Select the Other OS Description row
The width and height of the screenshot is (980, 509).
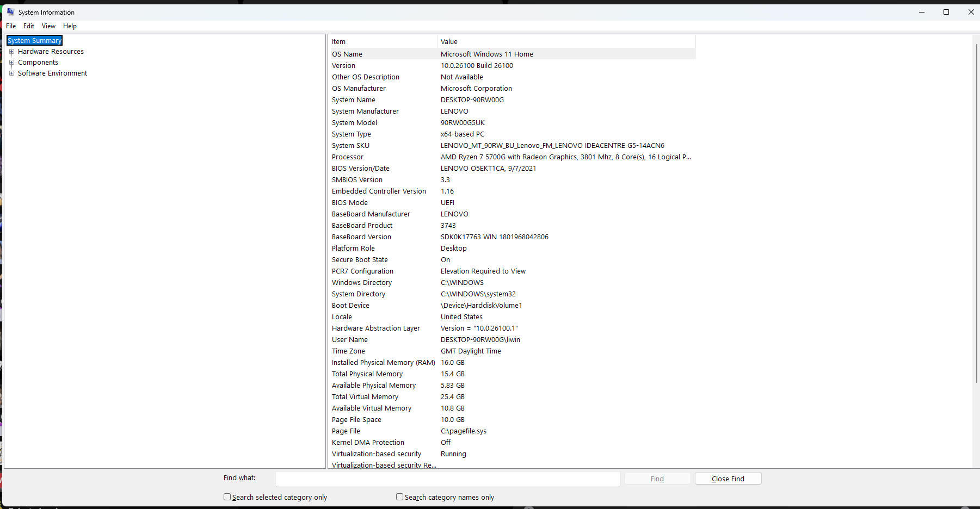tap(513, 77)
